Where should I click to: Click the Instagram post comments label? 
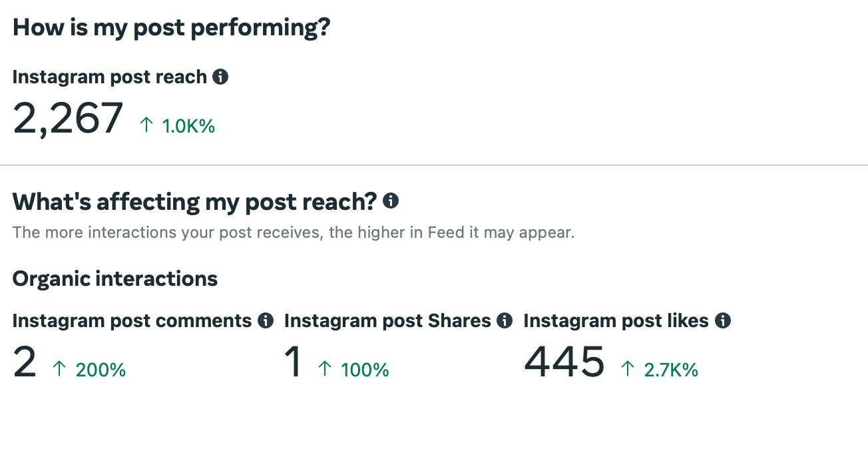click(x=132, y=321)
